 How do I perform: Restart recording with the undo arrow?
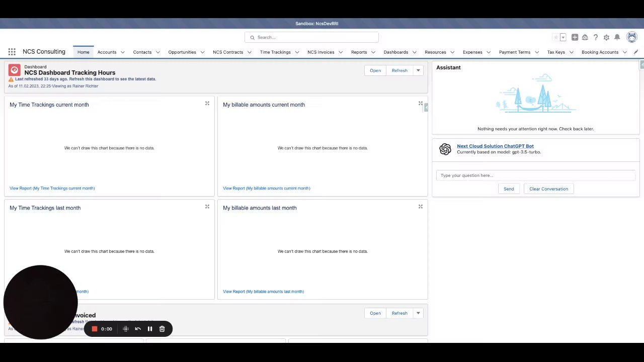coord(138,329)
